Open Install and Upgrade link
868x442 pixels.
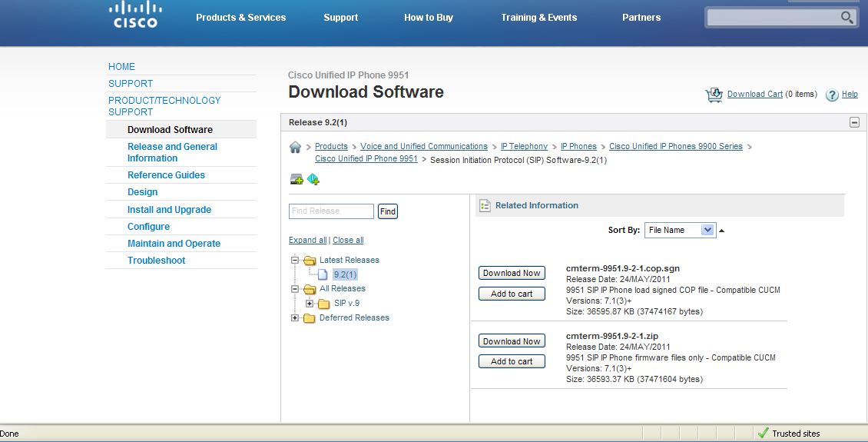(170, 210)
